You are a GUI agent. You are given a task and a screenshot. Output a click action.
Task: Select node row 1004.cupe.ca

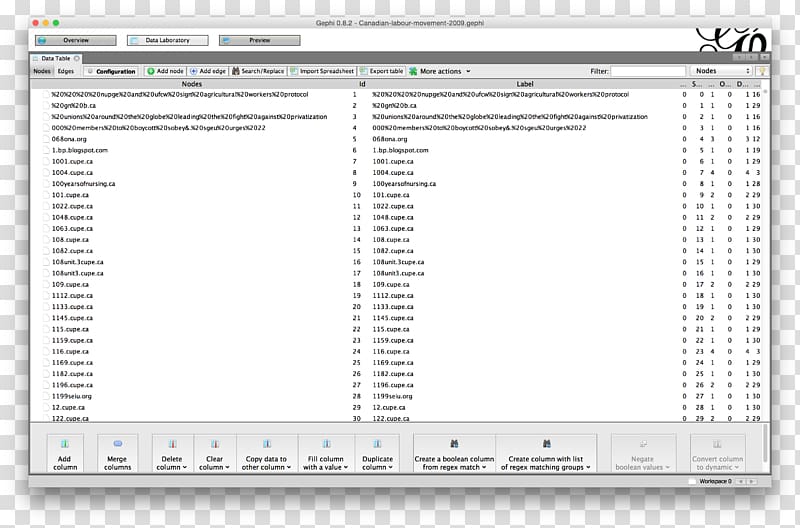point(72,173)
